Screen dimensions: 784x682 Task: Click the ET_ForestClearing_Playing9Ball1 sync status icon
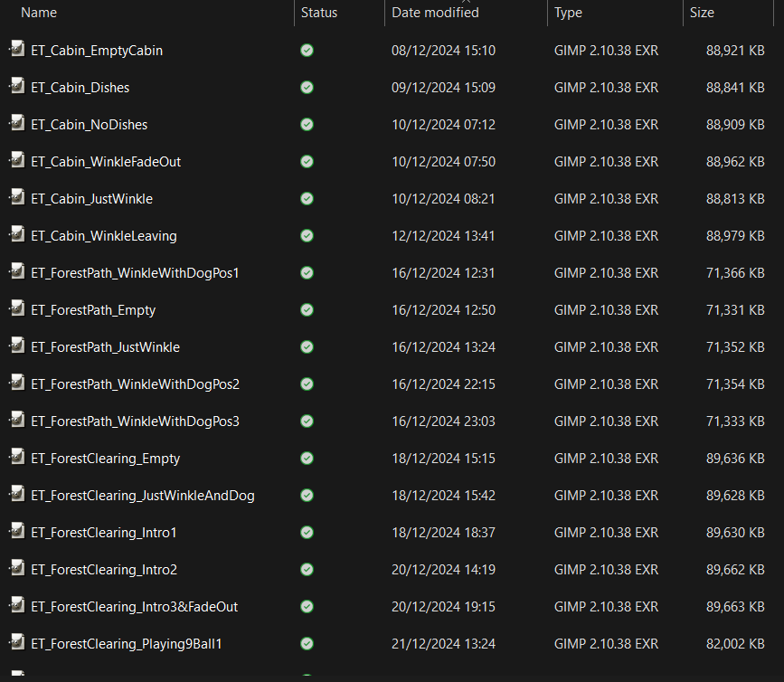coord(307,644)
